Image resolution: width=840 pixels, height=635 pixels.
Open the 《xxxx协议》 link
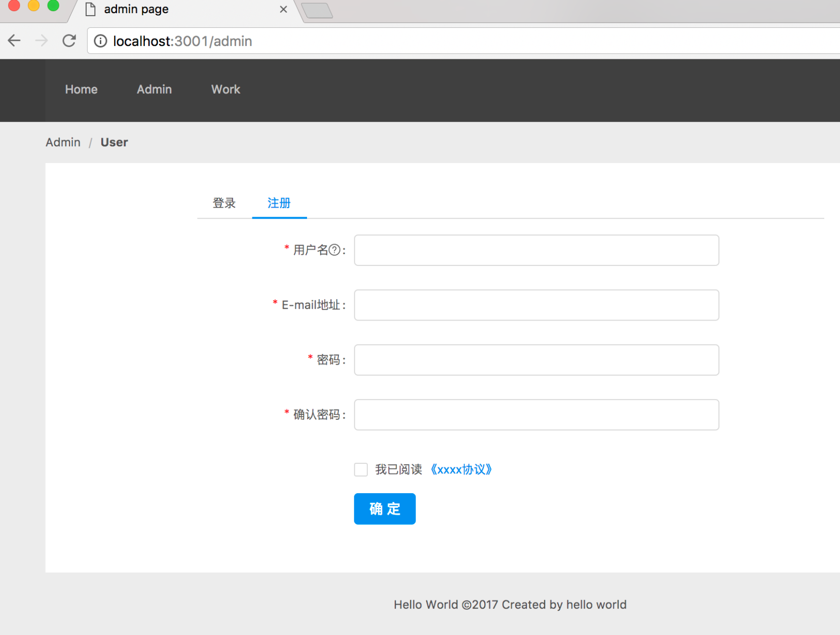461,469
